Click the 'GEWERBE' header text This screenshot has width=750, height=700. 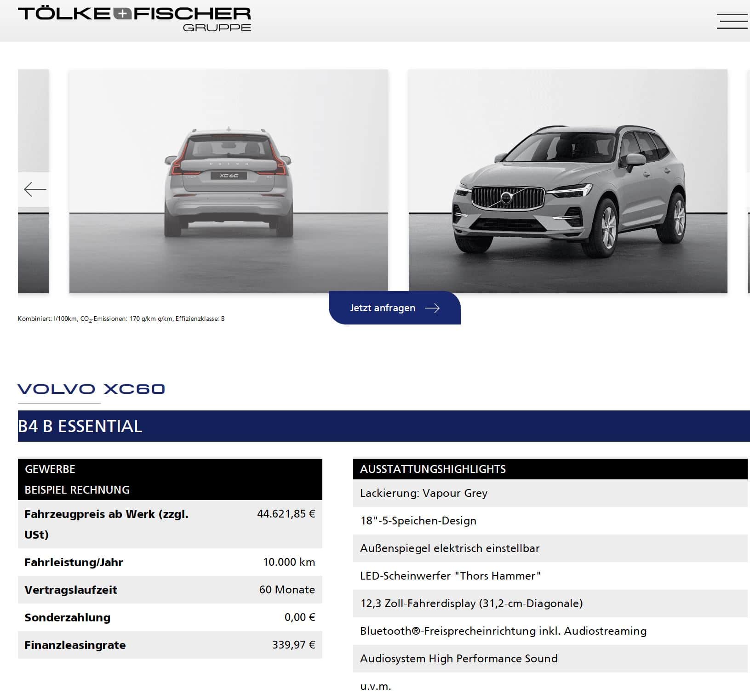click(50, 469)
